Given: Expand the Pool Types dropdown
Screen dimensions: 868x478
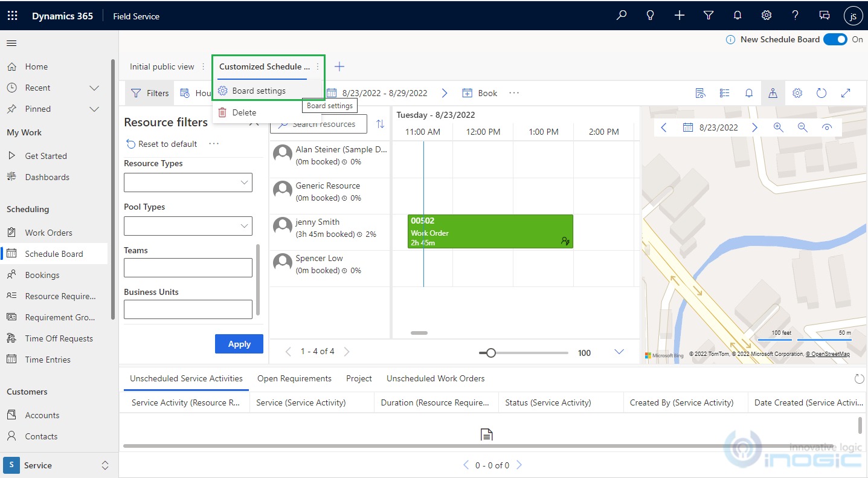Looking at the screenshot, I should pos(188,226).
